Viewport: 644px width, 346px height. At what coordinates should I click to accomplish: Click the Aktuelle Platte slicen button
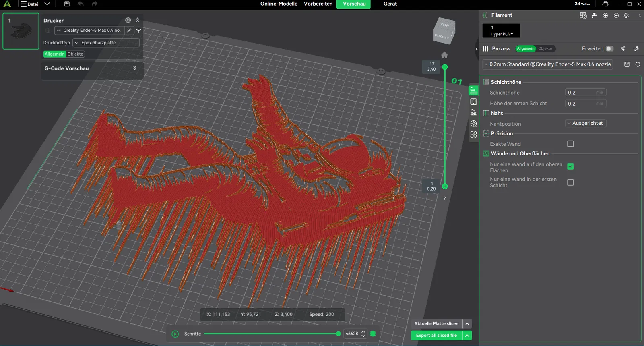(x=436, y=324)
